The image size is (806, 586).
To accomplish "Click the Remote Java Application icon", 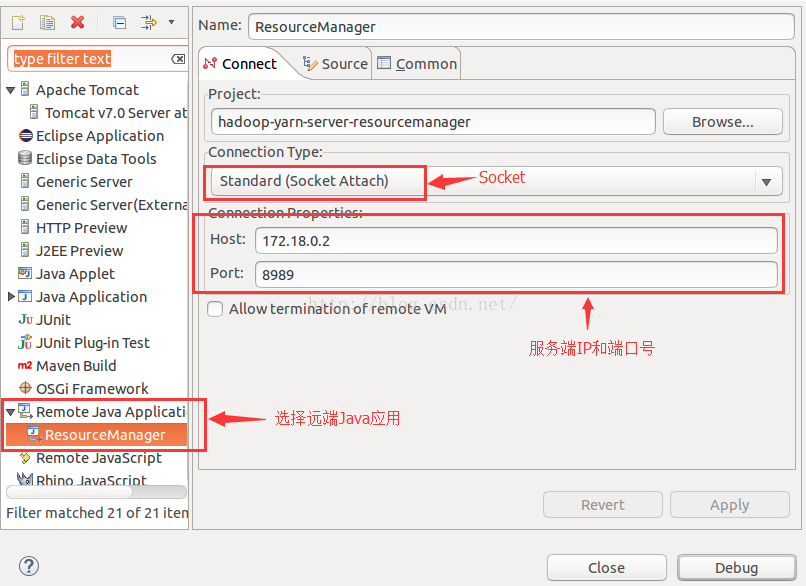I will [25, 411].
